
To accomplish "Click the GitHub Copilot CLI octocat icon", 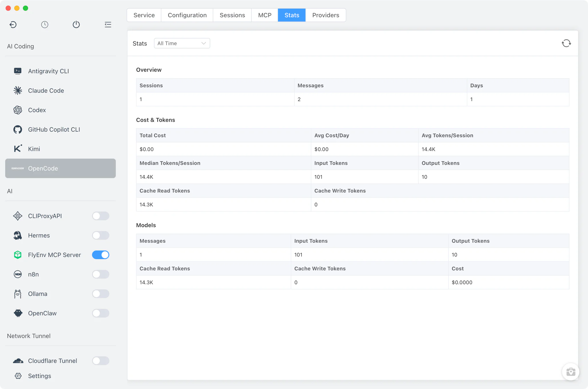I will point(18,130).
